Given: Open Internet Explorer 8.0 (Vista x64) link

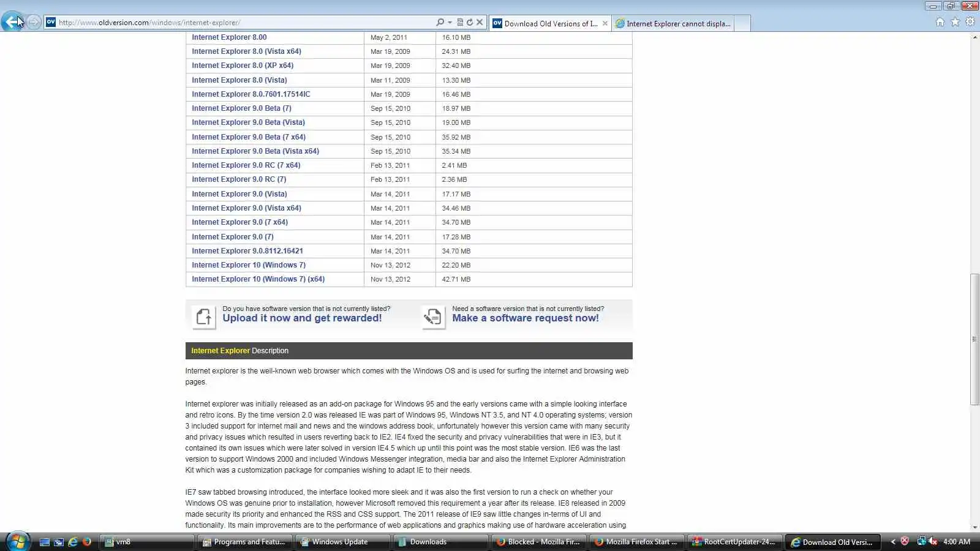Looking at the screenshot, I should point(246,51).
